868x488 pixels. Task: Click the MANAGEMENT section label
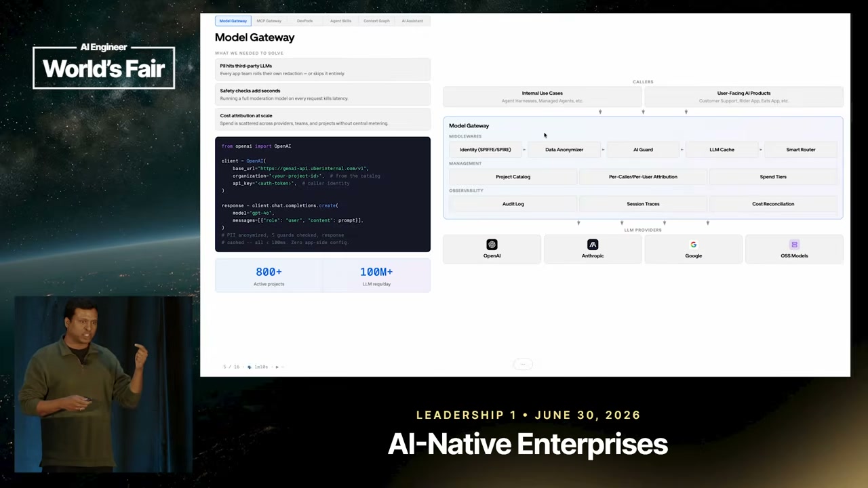point(465,163)
